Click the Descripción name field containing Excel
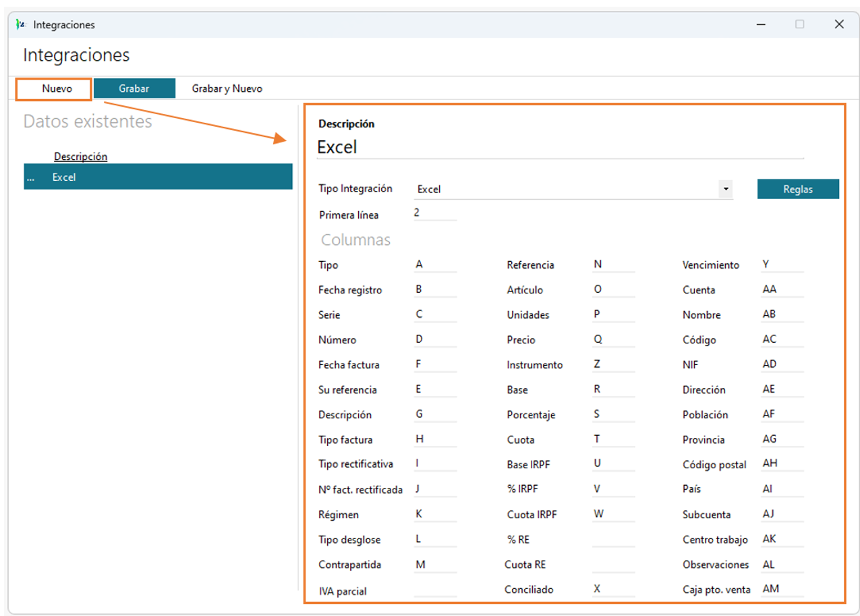Screen dimensions: 860x616 (560, 147)
